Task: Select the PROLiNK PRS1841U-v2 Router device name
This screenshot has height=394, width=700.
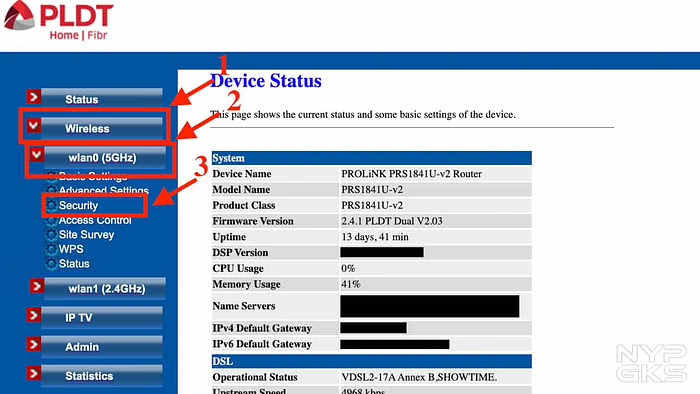Action: pyautogui.click(x=412, y=174)
